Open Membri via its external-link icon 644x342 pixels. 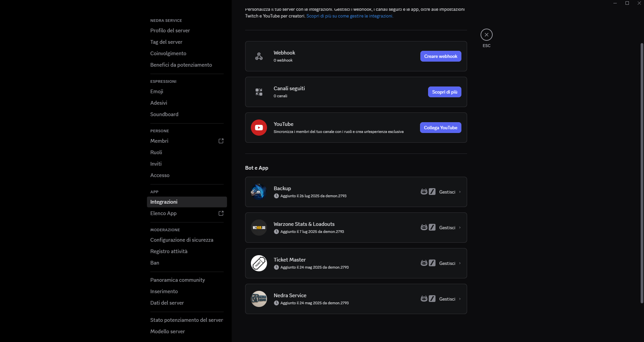pyautogui.click(x=221, y=141)
